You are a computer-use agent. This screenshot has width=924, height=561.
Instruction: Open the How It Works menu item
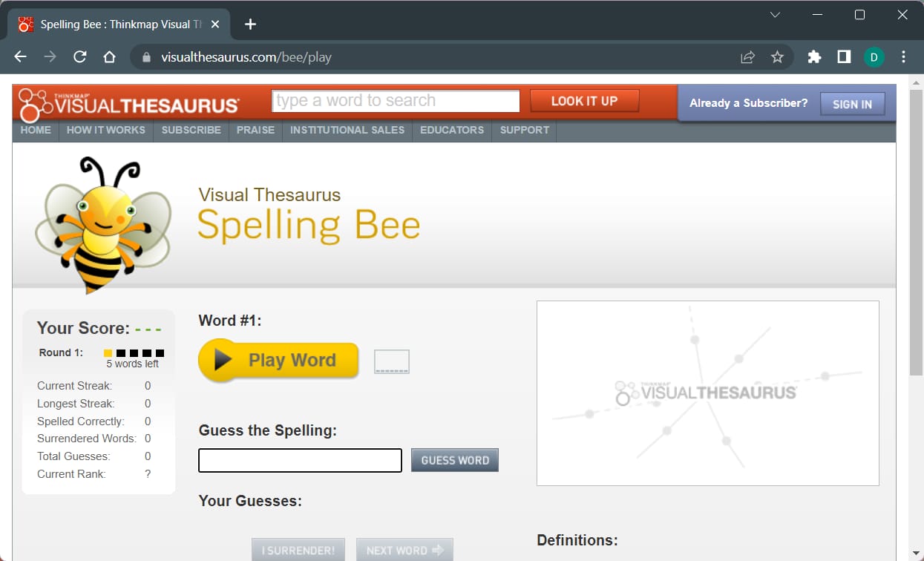pyautogui.click(x=106, y=130)
